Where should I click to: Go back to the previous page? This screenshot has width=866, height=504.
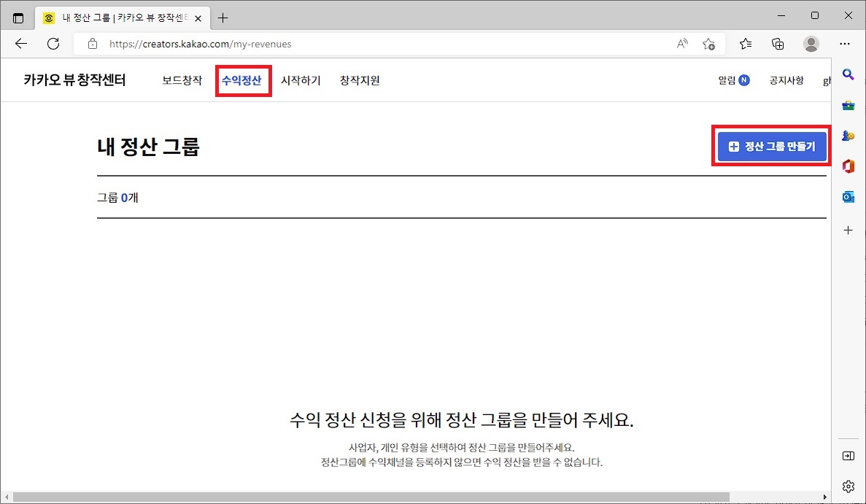tap(21, 44)
